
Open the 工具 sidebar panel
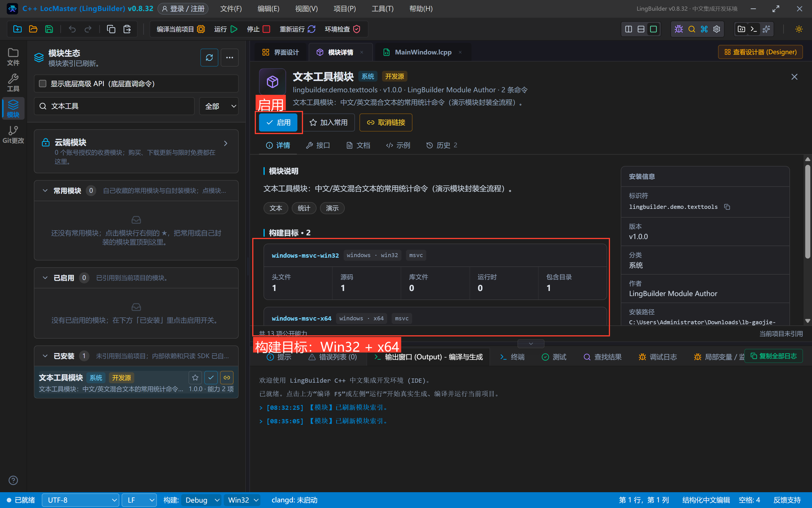(x=13, y=83)
